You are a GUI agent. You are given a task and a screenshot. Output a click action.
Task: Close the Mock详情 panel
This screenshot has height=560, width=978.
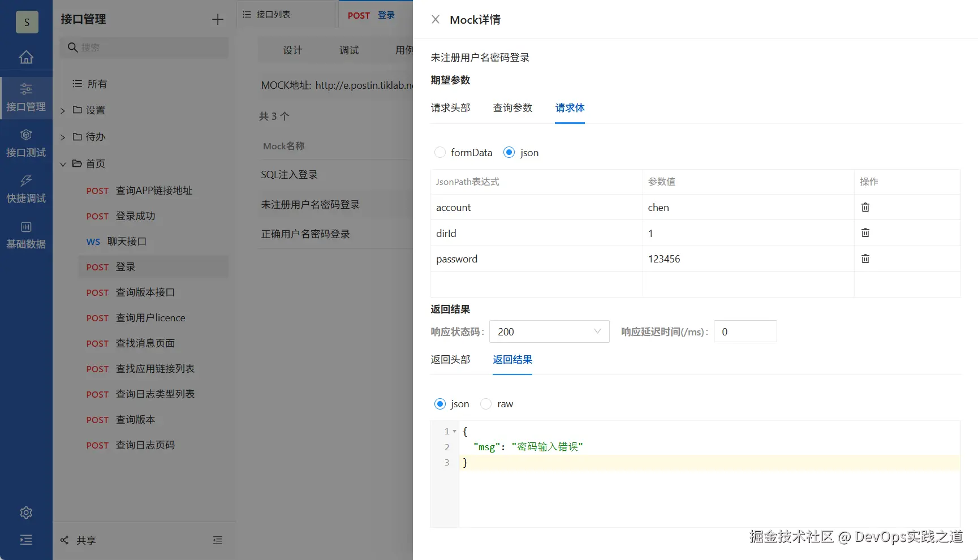(436, 20)
